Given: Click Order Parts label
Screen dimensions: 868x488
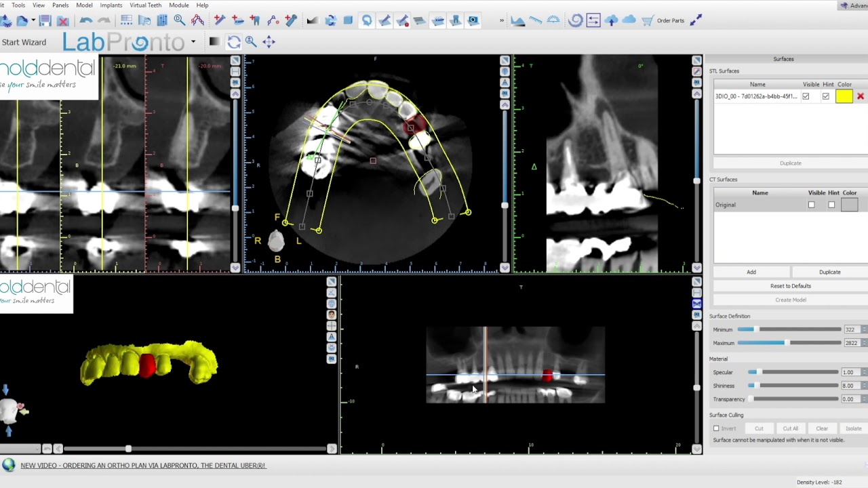Looking at the screenshot, I should pos(670,20).
